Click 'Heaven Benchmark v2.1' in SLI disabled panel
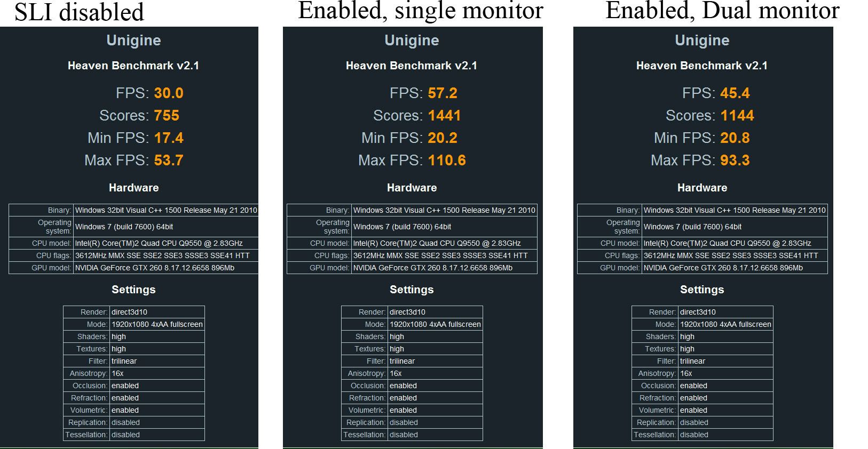The width and height of the screenshot is (868, 449). pyautogui.click(x=133, y=66)
